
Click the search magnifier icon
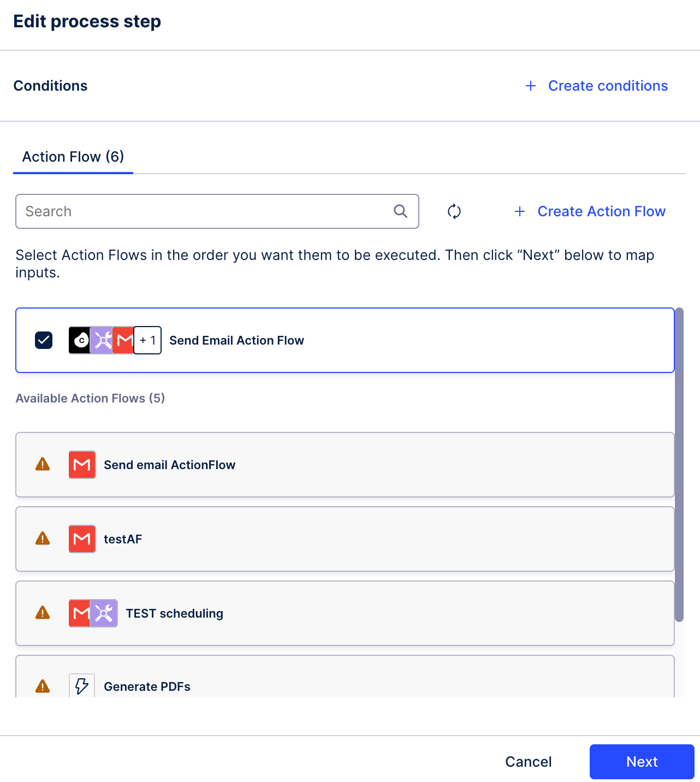click(400, 211)
